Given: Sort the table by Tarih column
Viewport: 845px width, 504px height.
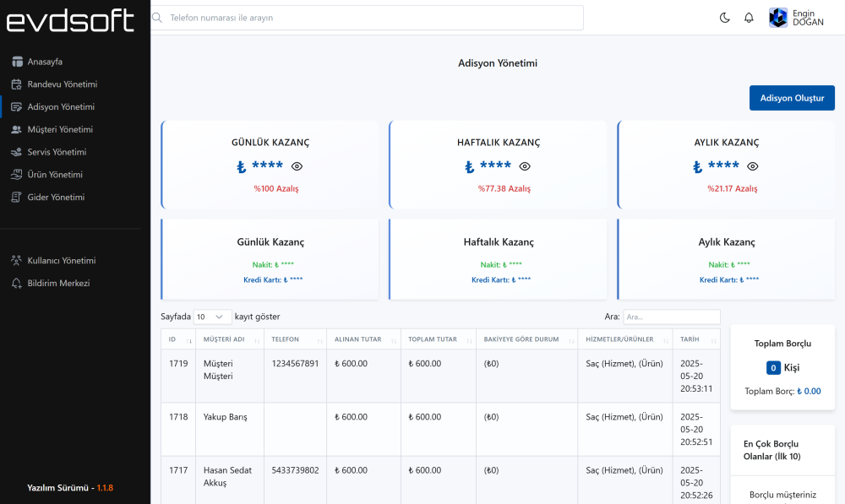Looking at the screenshot, I should (x=697, y=339).
